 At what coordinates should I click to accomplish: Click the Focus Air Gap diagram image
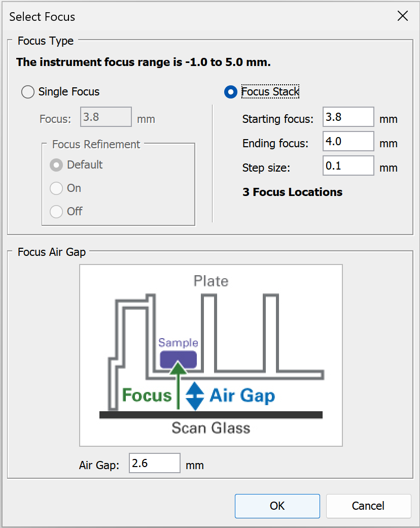tap(211, 355)
